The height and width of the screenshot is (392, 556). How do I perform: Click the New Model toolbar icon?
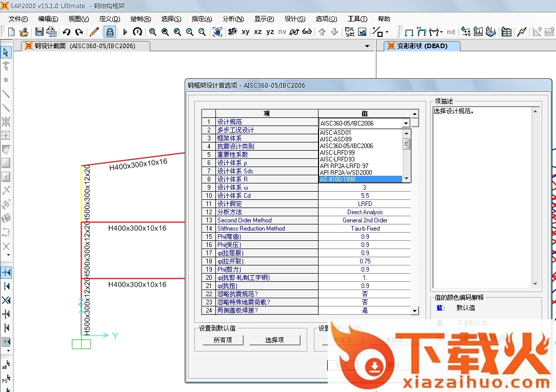pyautogui.click(x=11, y=32)
